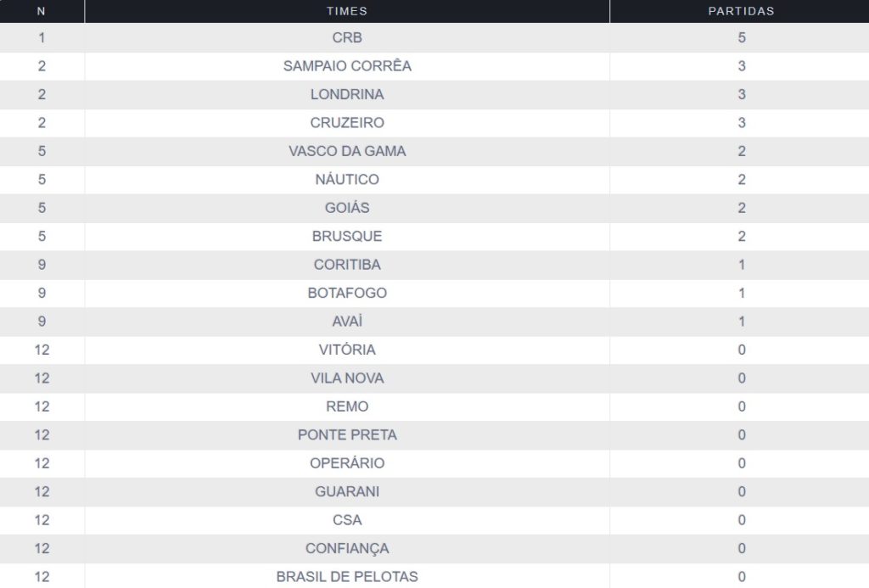Choose CORITIBA from the list
Screen dimensions: 869x588
coord(347,265)
